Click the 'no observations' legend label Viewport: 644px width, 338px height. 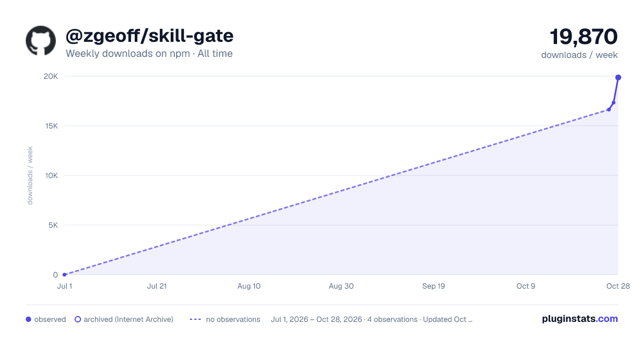(x=233, y=319)
